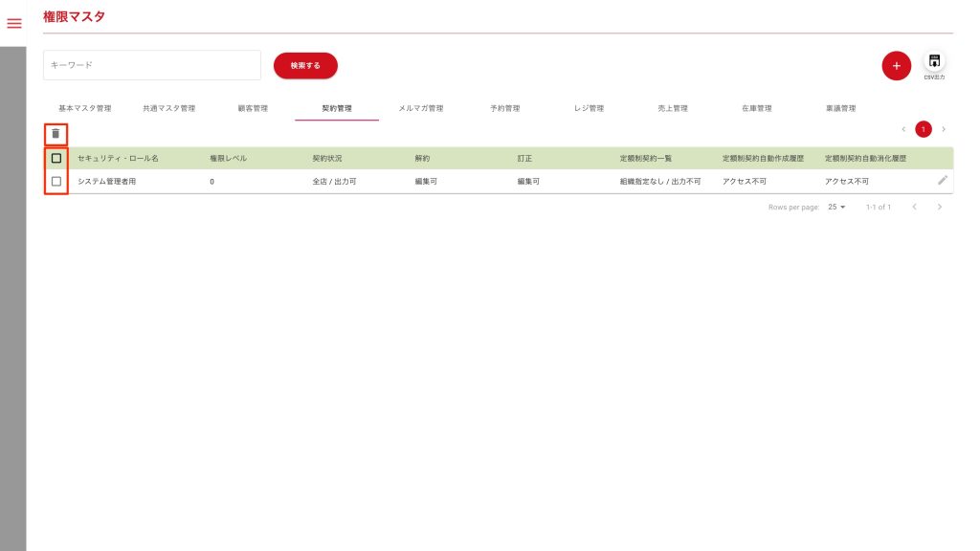Click the page 1 pagination button
The image size is (980, 551).
click(x=924, y=129)
